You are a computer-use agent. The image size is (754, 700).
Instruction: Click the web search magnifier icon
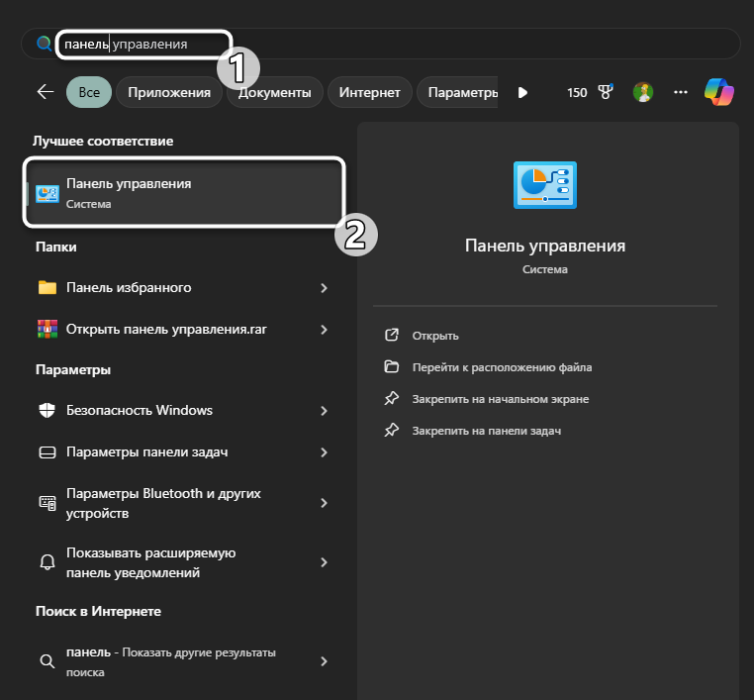tap(47, 661)
